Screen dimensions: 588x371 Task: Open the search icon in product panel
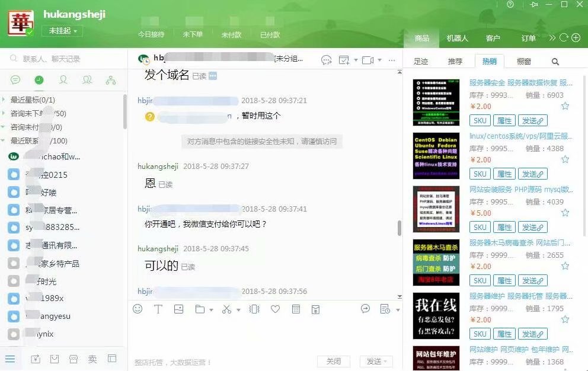point(555,62)
